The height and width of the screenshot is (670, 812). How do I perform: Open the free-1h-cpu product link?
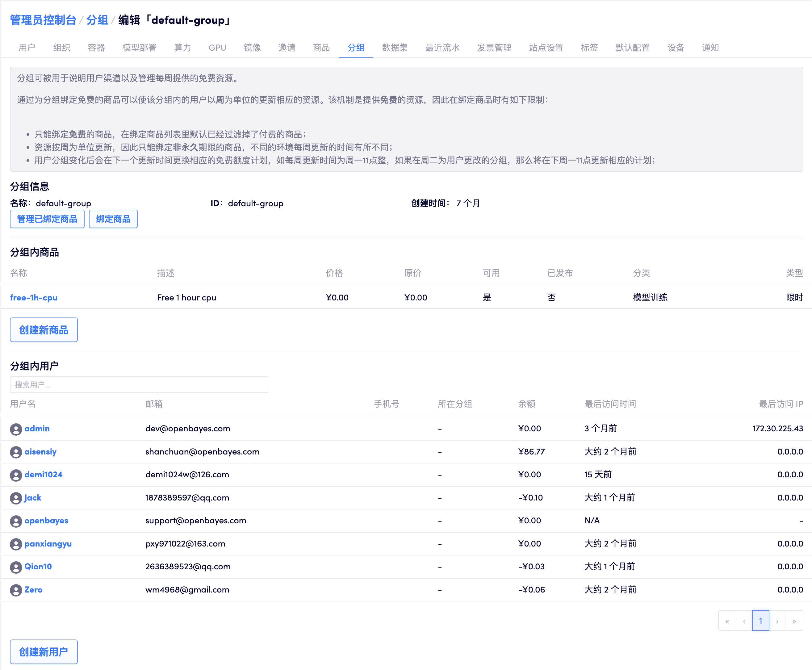coord(34,298)
